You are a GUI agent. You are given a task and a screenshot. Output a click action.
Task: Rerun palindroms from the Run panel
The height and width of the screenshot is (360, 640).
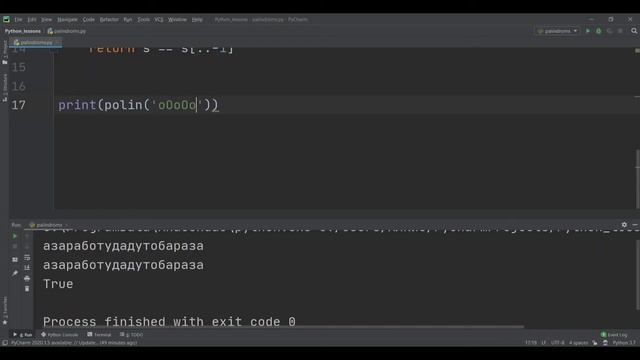tap(15, 236)
